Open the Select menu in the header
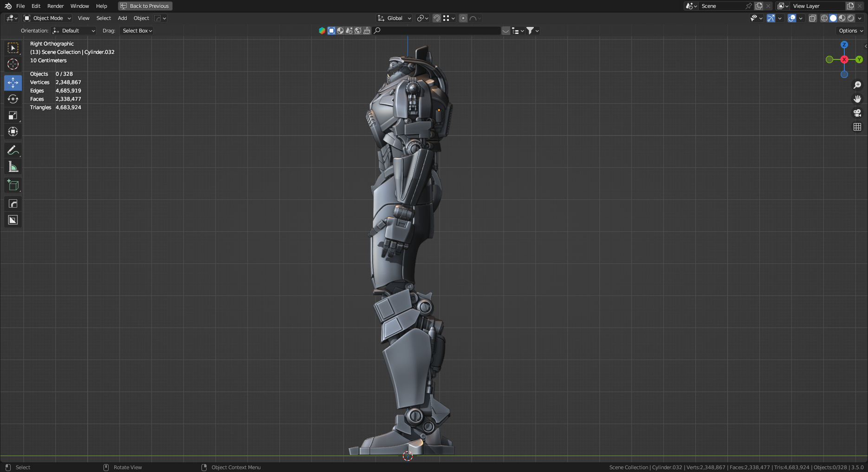Viewport: 868px width, 472px height. pyautogui.click(x=104, y=18)
